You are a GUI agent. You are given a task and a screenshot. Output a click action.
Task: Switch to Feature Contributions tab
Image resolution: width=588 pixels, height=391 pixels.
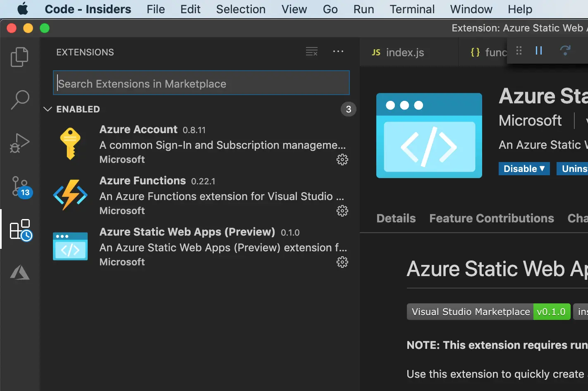click(491, 218)
